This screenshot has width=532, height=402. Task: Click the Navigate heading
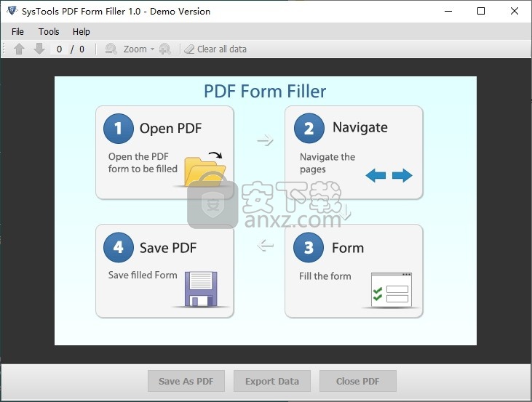pos(360,128)
